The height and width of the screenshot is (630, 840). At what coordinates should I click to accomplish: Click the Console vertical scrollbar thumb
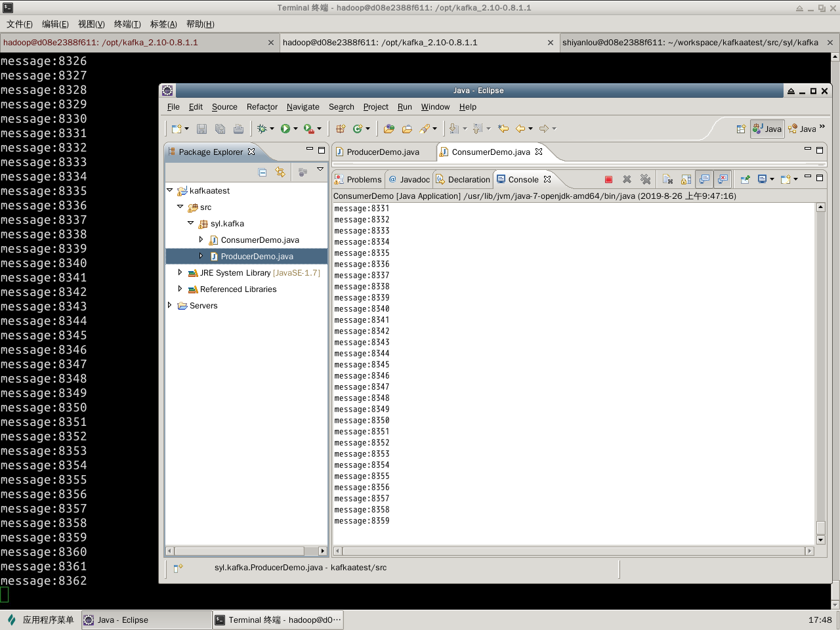(x=820, y=528)
